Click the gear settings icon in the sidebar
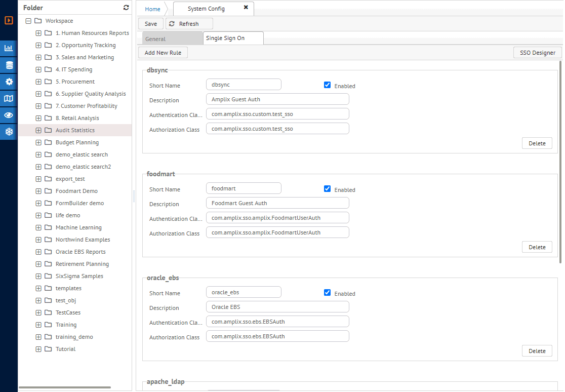 [x=9, y=82]
